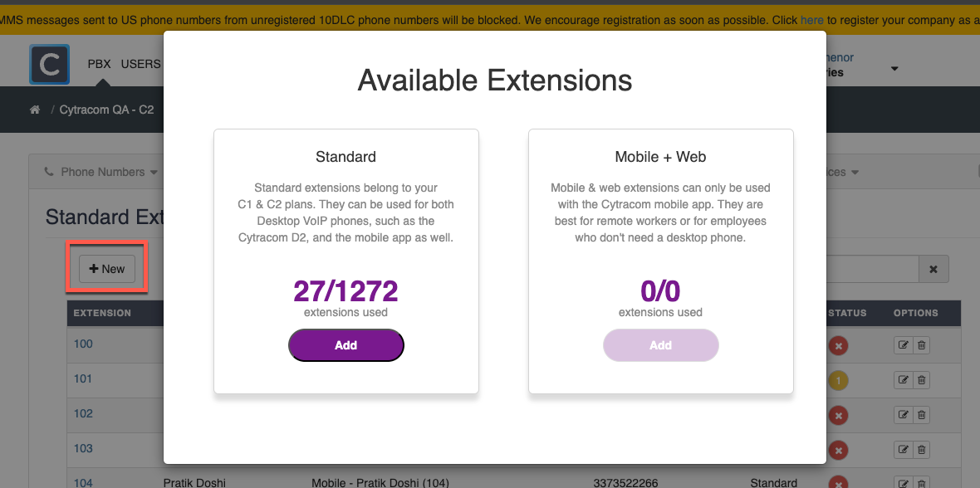Edit extension 100 using pencil icon

[903, 345]
